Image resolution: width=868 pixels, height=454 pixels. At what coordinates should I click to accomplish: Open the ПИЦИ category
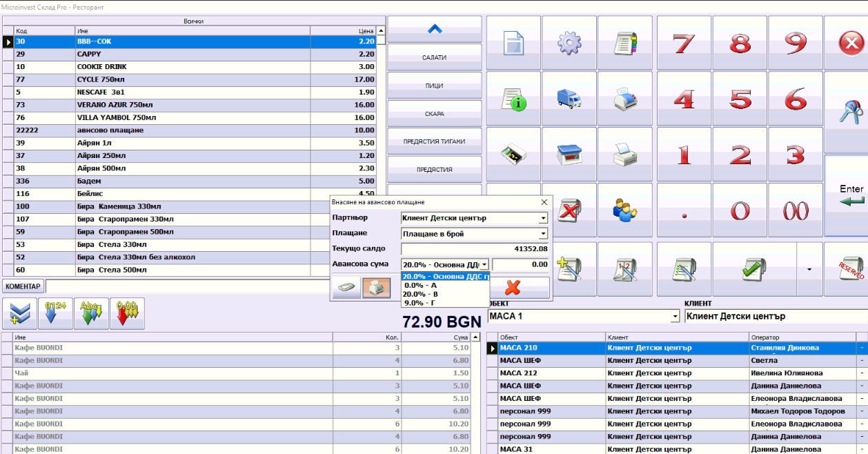coord(435,86)
